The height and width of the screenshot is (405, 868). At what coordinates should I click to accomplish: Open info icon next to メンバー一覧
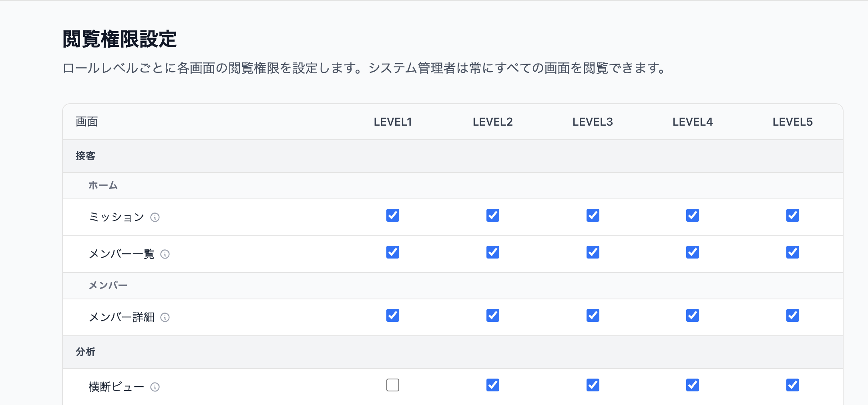165,254
